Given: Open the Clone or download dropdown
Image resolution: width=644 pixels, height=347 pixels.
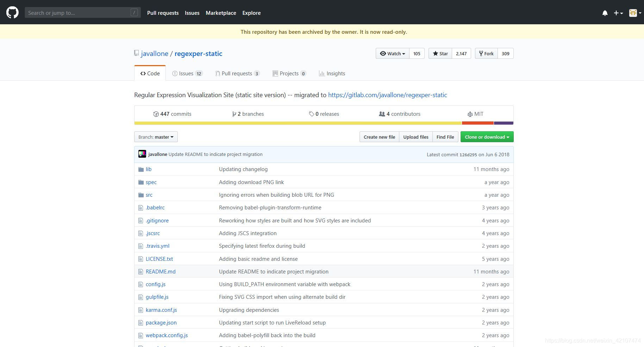Looking at the screenshot, I should [x=487, y=137].
